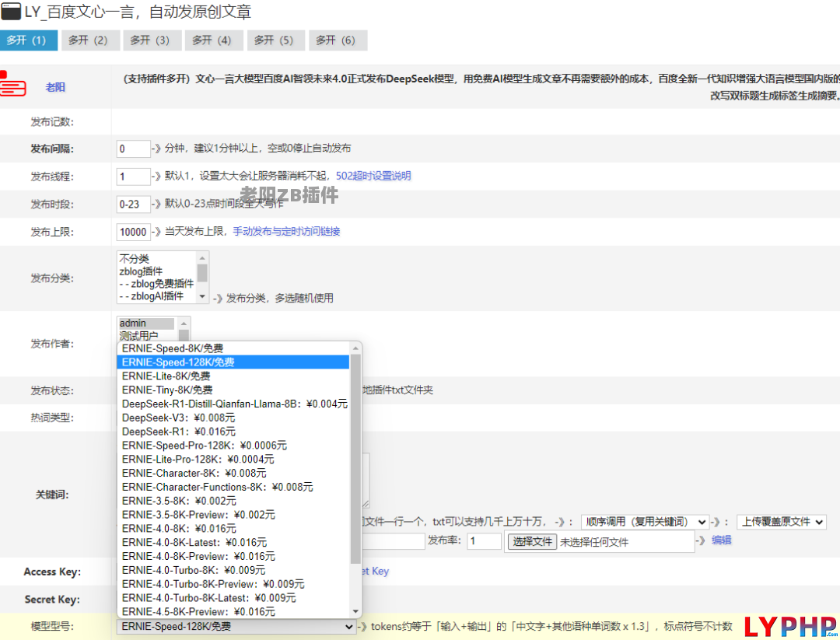Click the window icon beside the page title

coord(11,11)
